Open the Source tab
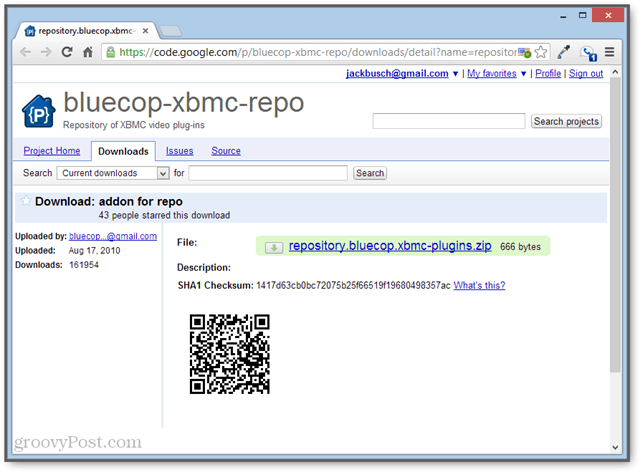 click(x=226, y=151)
